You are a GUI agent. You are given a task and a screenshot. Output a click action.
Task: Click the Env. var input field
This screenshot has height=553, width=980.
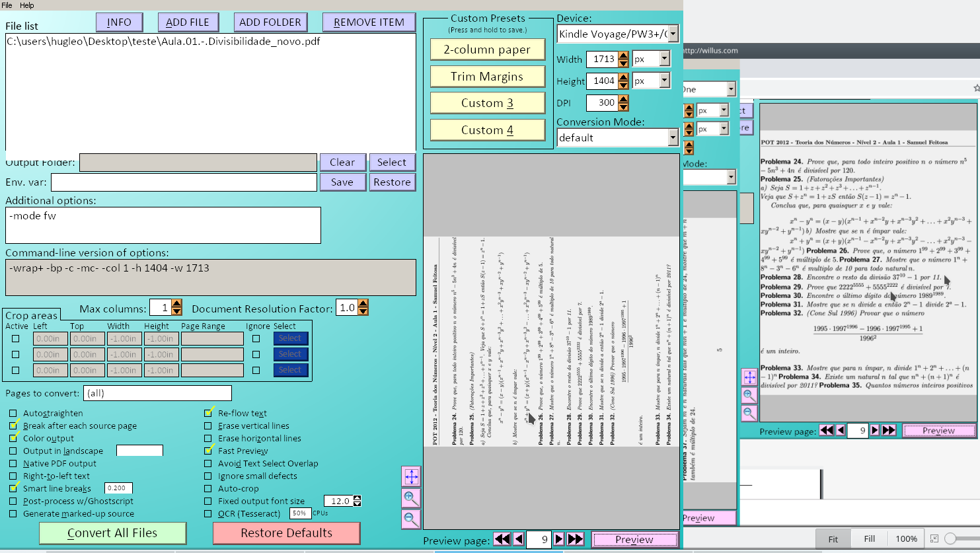coord(184,182)
